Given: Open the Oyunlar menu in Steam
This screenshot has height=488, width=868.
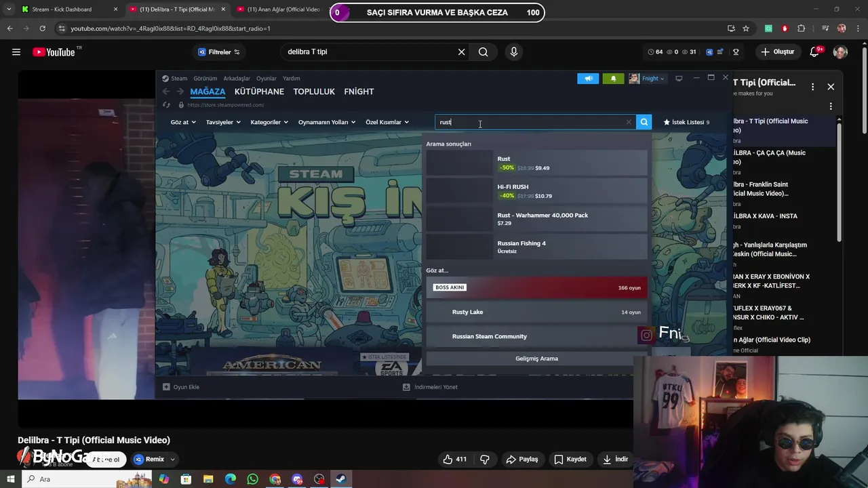Looking at the screenshot, I should (x=267, y=79).
